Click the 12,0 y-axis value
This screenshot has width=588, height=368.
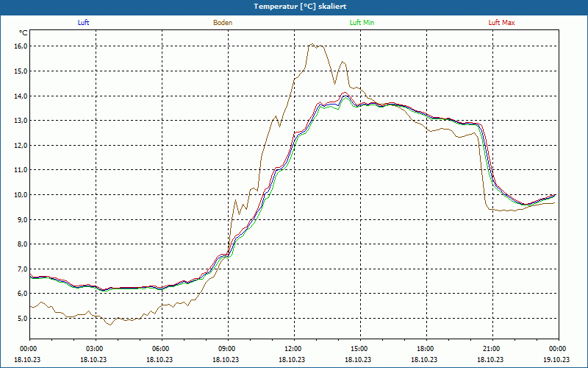tap(21, 145)
